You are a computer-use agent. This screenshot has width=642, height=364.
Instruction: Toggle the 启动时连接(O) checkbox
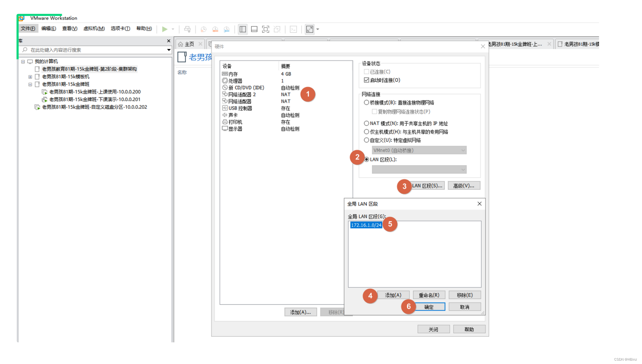(366, 80)
